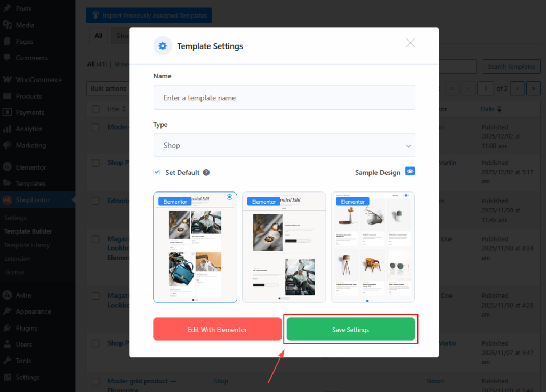
Task: Click the template Name input field
Action: [x=284, y=98]
